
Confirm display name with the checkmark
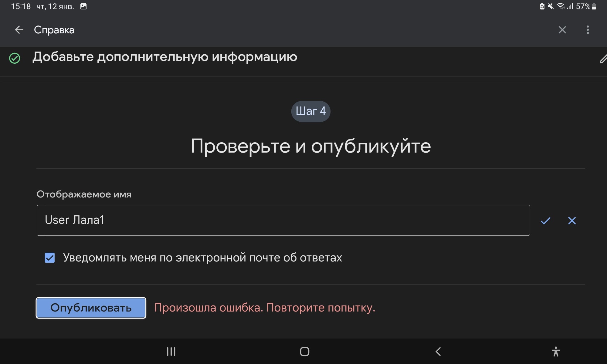click(545, 221)
